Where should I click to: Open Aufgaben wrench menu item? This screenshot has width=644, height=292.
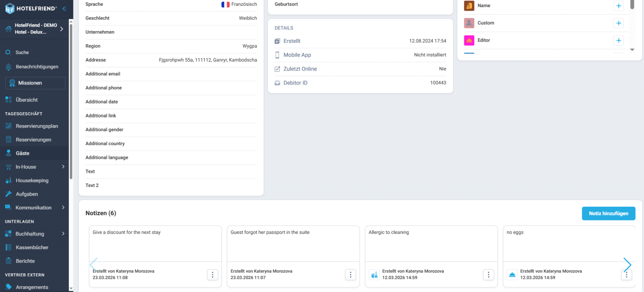point(27,194)
